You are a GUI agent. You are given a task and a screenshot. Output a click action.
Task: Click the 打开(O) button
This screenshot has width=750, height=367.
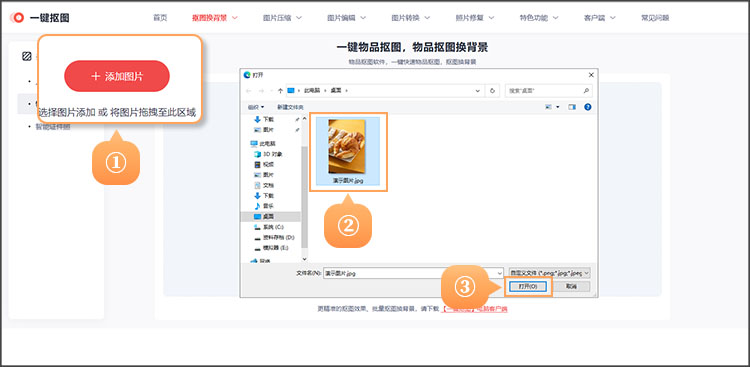point(528,286)
